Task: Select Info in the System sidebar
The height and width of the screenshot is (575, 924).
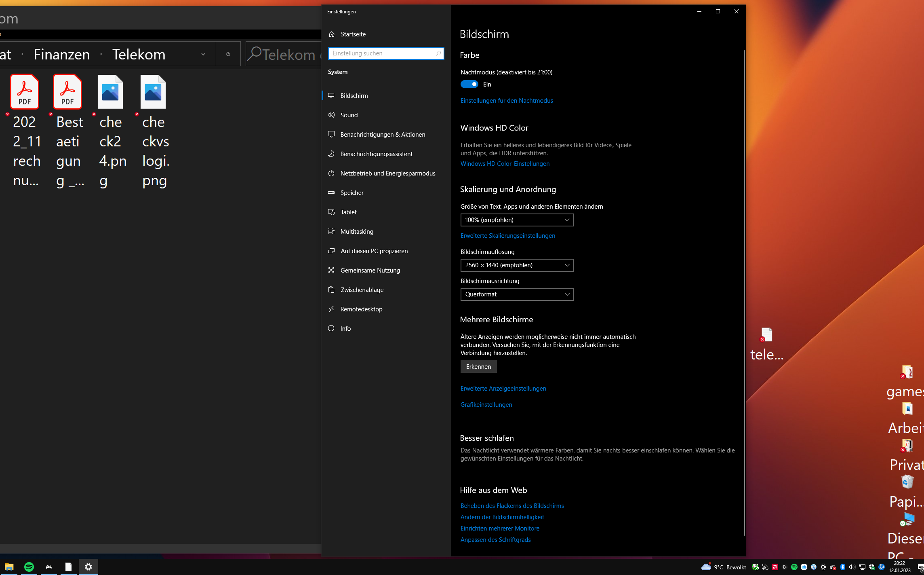Action: [x=345, y=329]
